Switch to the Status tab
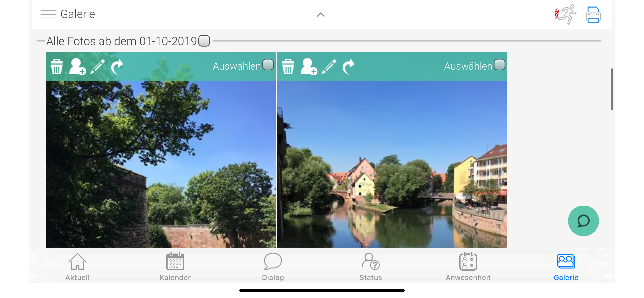 pyautogui.click(x=370, y=267)
